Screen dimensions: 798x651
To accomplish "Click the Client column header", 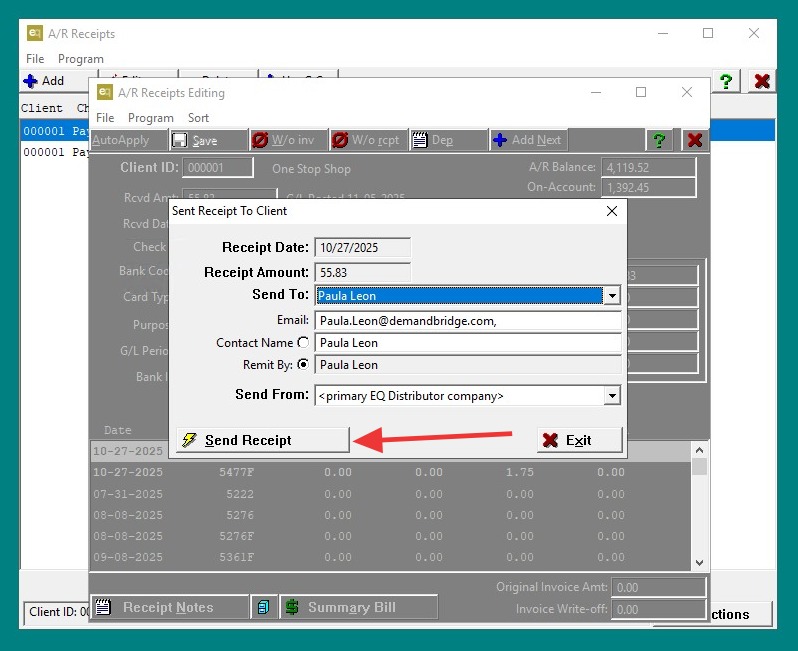I will 42,108.
